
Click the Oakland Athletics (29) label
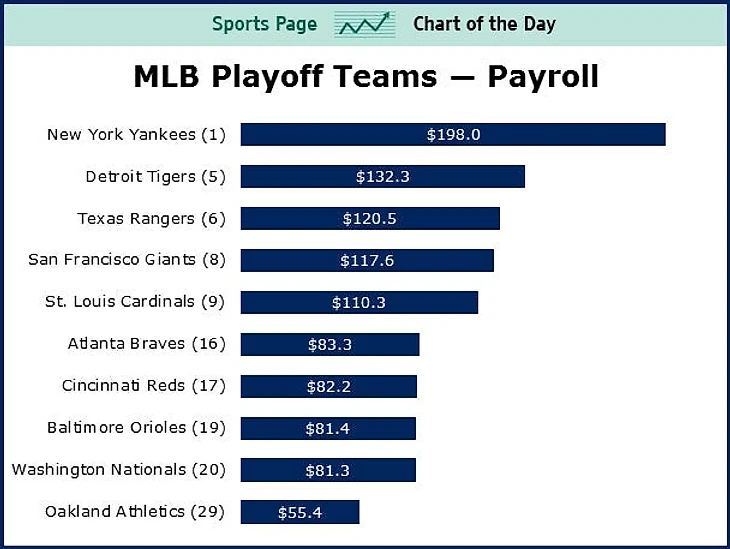(x=135, y=511)
